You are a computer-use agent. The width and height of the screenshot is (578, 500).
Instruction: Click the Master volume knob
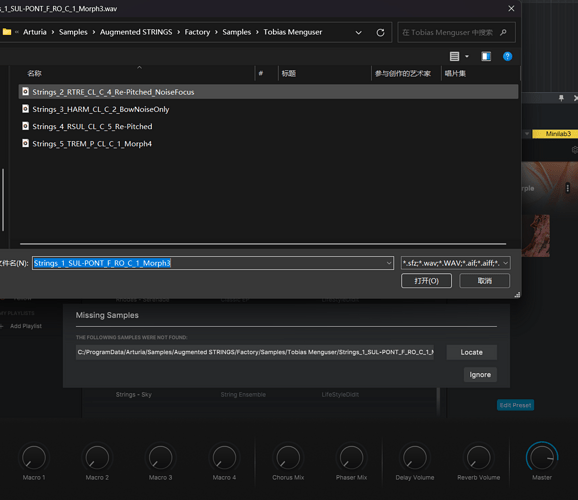542,457
